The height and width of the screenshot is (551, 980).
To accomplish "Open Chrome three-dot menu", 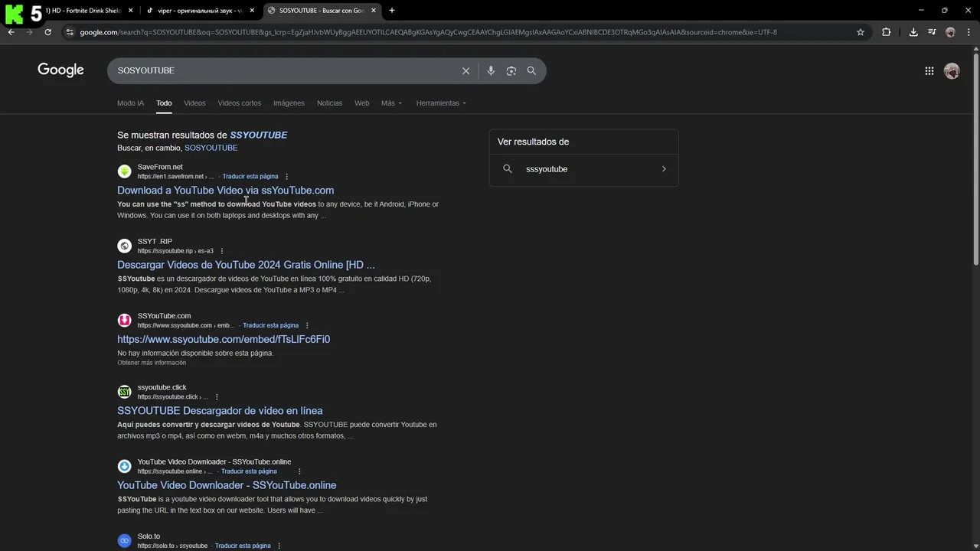I will (968, 32).
